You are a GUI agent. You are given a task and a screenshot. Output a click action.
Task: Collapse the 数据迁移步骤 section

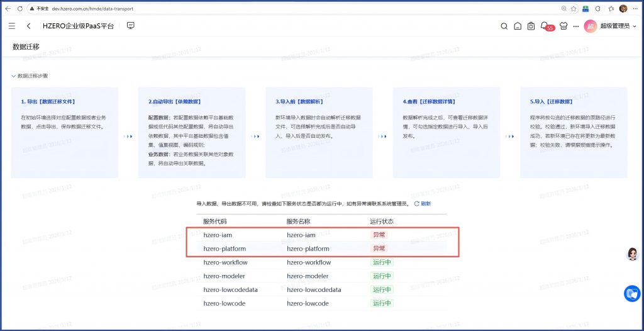[14, 76]
